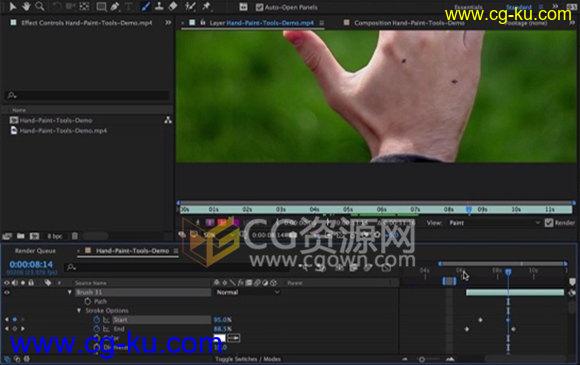Collapse the Brush 31 layer triangle
The width and height of the screenshot is (580, 365).
pos(70,292)
